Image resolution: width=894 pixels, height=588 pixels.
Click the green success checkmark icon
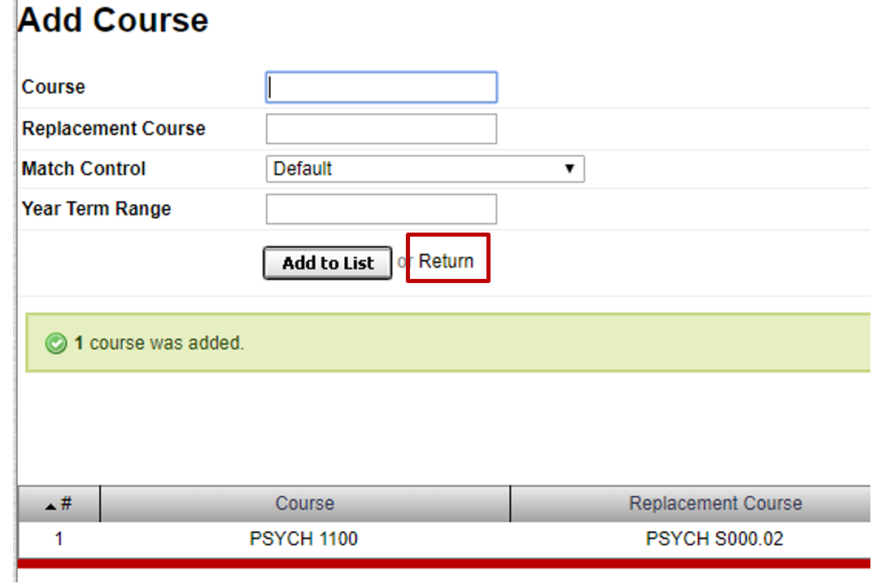pos(56,343)
